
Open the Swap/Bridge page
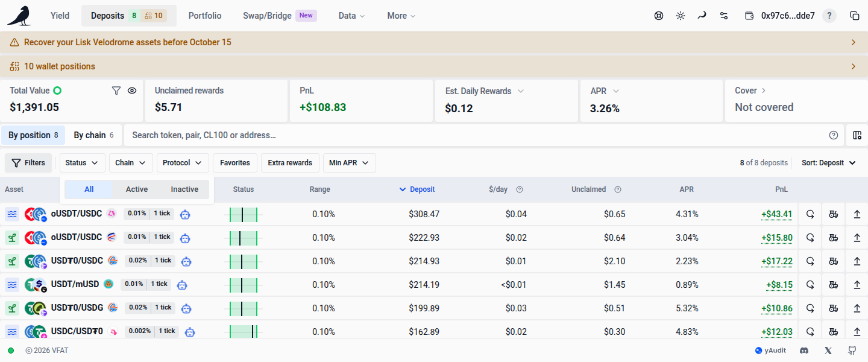click(280, 16)
